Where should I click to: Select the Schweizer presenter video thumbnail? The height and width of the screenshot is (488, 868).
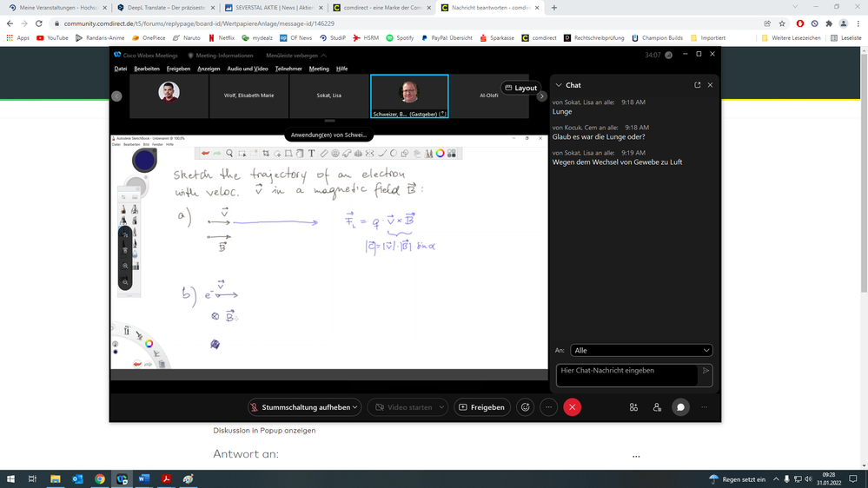(x=409, y=96)
